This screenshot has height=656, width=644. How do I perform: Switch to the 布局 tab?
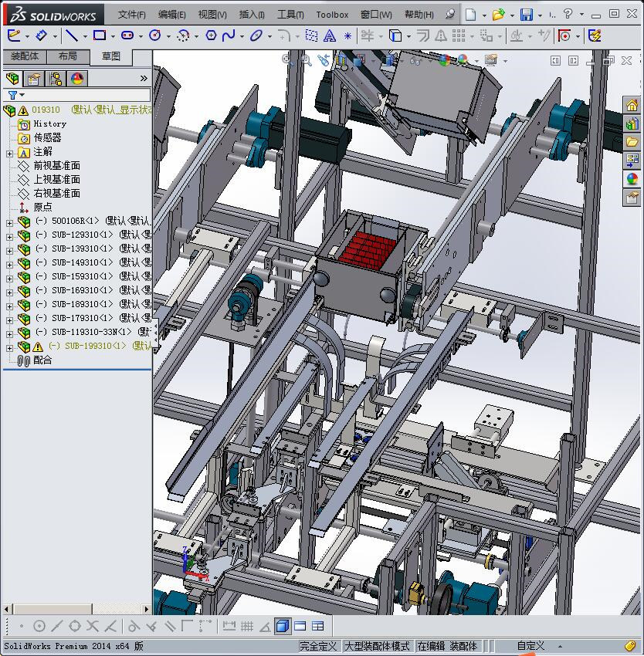(67, 56)
